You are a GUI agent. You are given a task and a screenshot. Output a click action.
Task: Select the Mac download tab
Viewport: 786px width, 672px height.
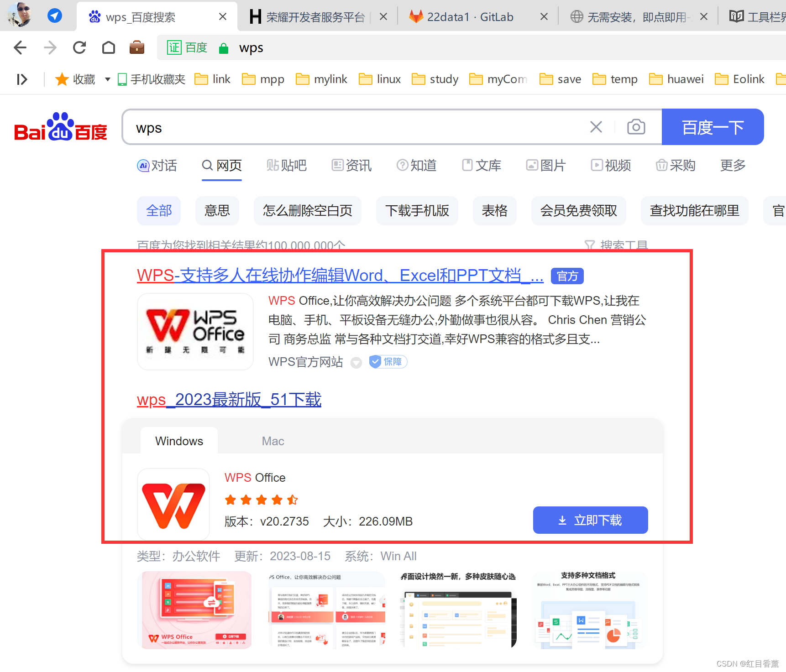[x=273, y=441]
